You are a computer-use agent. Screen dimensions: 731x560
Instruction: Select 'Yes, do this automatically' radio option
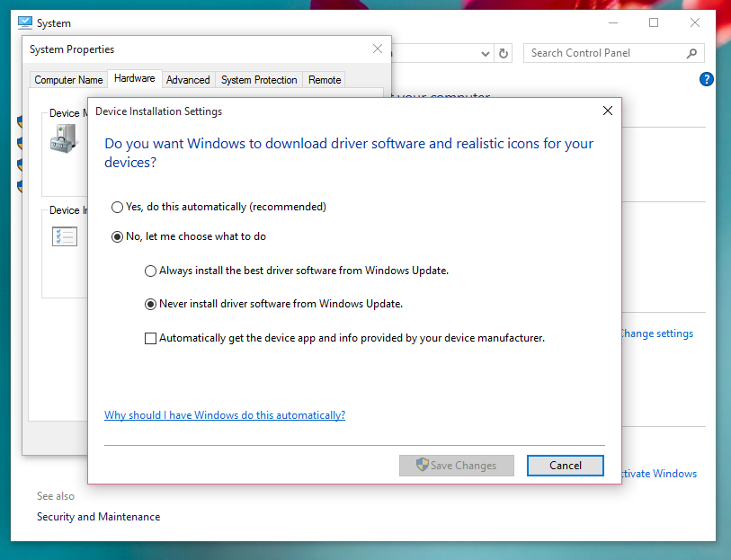click(117, 207)
